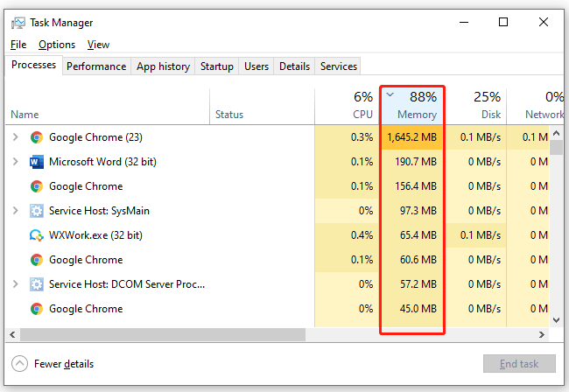
Task: Click the End task button
Action: (x=519, y=364)
